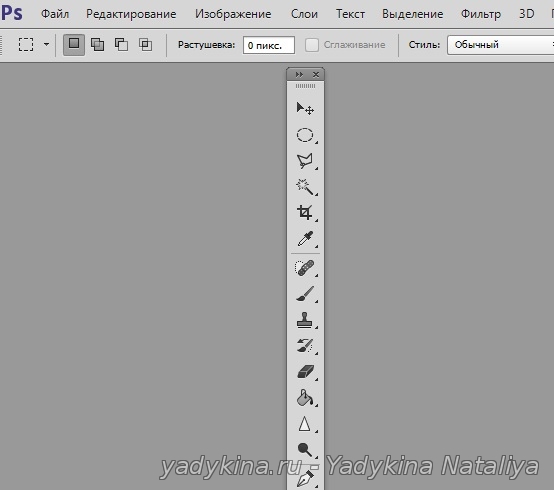Open the Файл menu
The image size is (554, 490).
click(x=55, y=14)
